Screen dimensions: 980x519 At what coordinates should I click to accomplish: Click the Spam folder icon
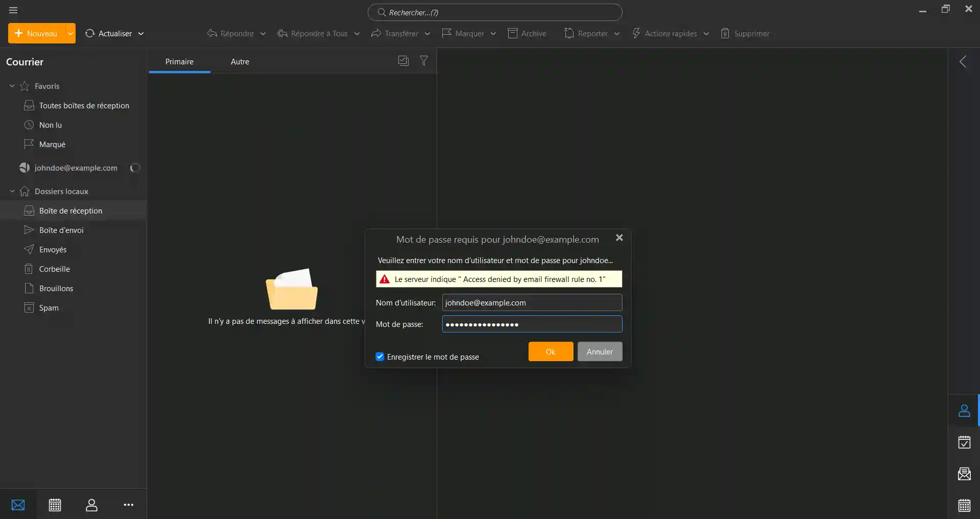(30, 308)
